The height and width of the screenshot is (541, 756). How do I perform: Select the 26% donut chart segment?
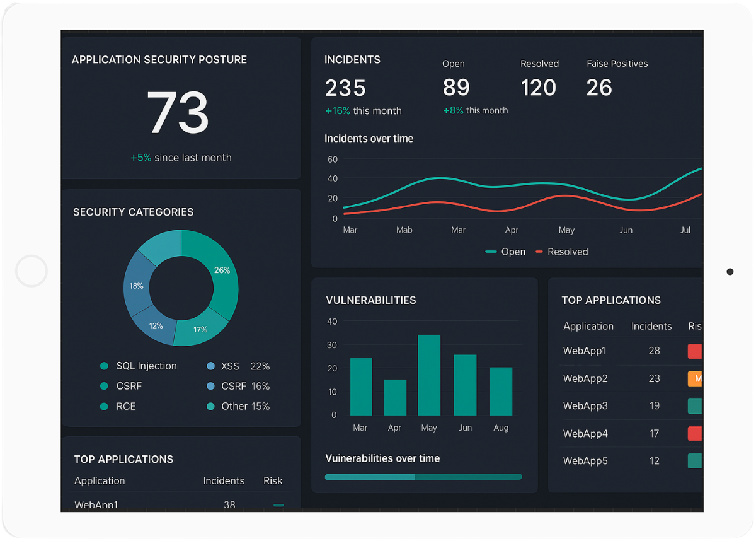217,271
